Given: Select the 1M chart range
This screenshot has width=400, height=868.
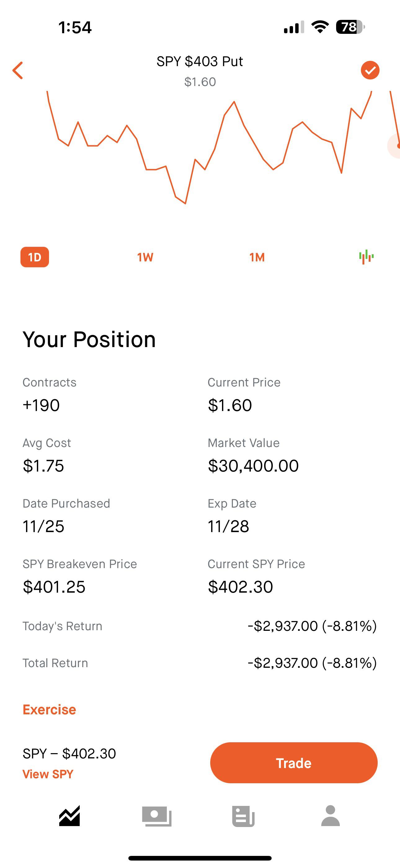Looking at the screenshot, I should point(257,257).
